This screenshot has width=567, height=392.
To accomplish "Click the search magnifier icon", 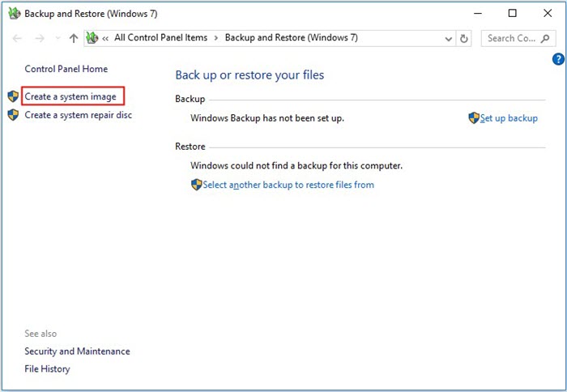I will point(545,38).
